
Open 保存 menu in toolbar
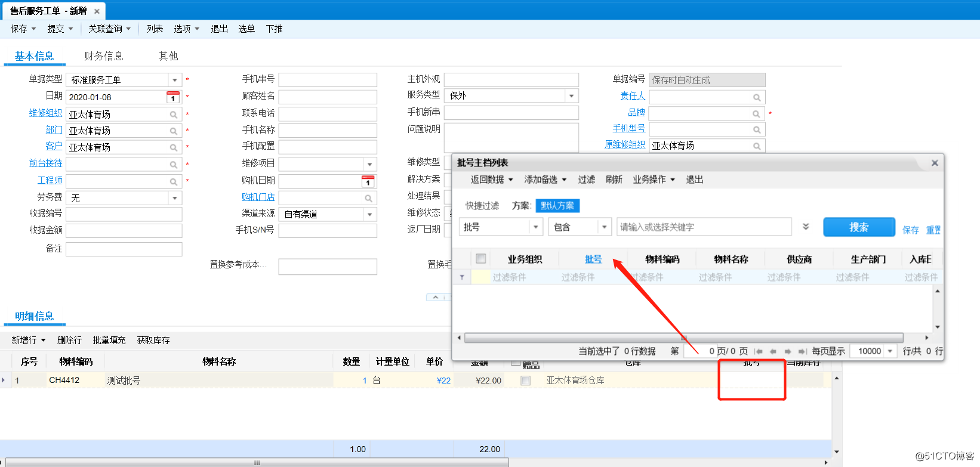(x=23, y=29)
